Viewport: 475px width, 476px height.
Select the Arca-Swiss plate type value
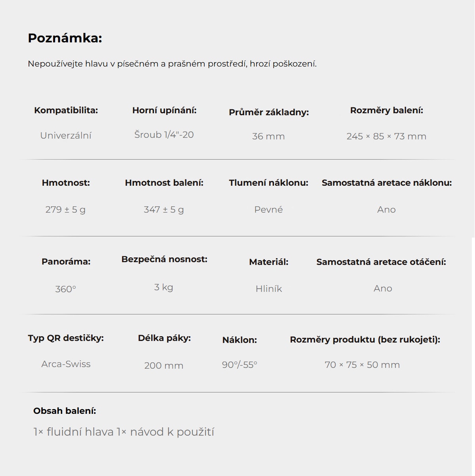[66, 364]
